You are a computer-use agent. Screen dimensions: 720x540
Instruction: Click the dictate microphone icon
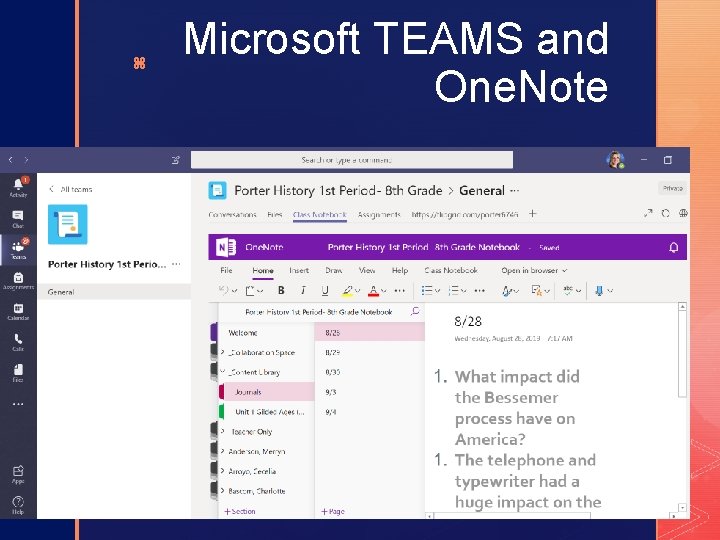click(x=599, y=290)
